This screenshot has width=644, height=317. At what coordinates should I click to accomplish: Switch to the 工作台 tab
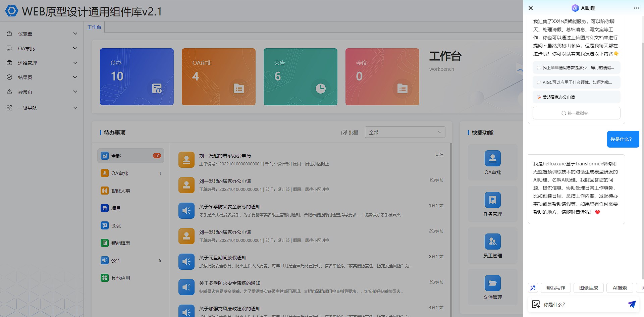94,27
